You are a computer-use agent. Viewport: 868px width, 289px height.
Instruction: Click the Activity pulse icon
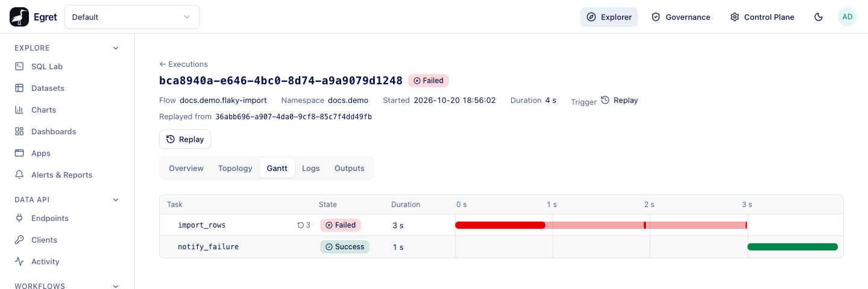point(19,261)
